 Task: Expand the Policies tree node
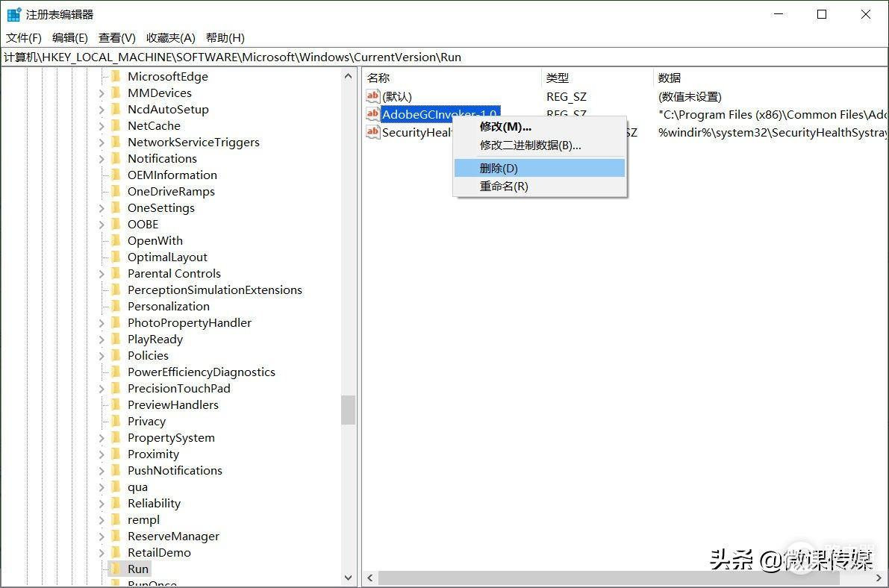pos(102,356)
